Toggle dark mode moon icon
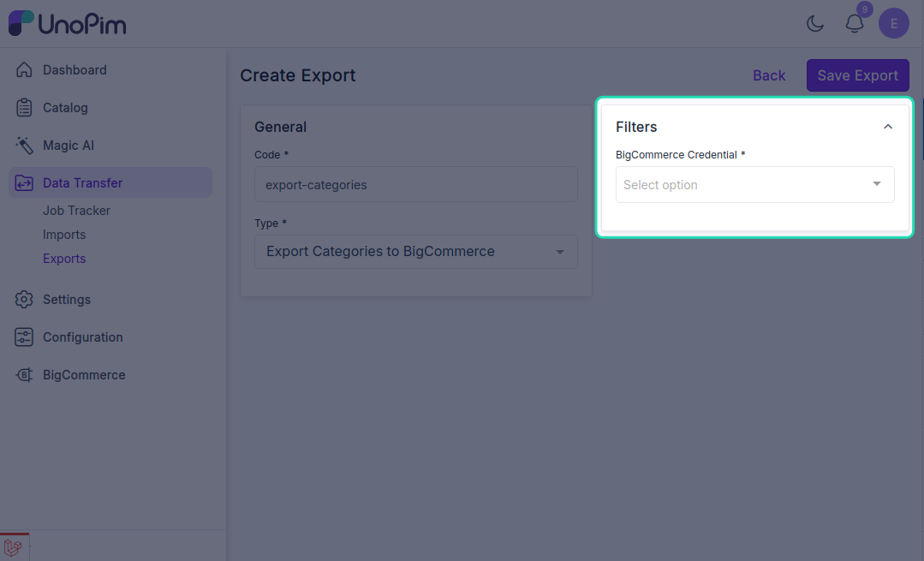The image size is (924, 561). click(815, 24)
